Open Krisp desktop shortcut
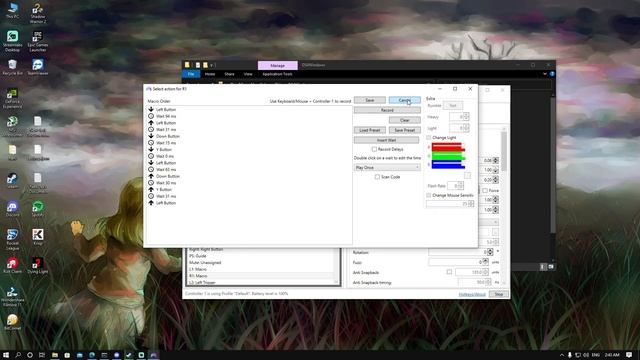This screenshot has height=360, width=640. click(x=38, y=237)
